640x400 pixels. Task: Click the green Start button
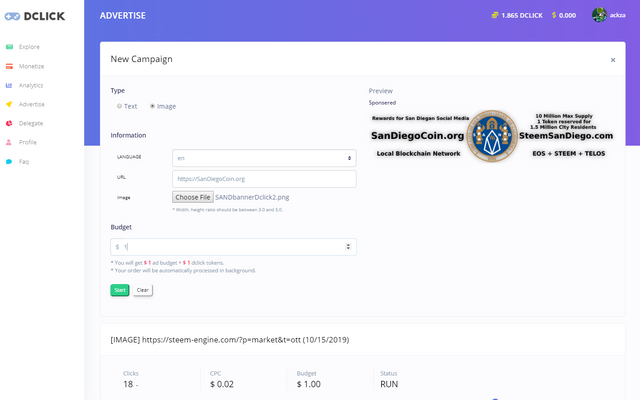click(120, 290)
